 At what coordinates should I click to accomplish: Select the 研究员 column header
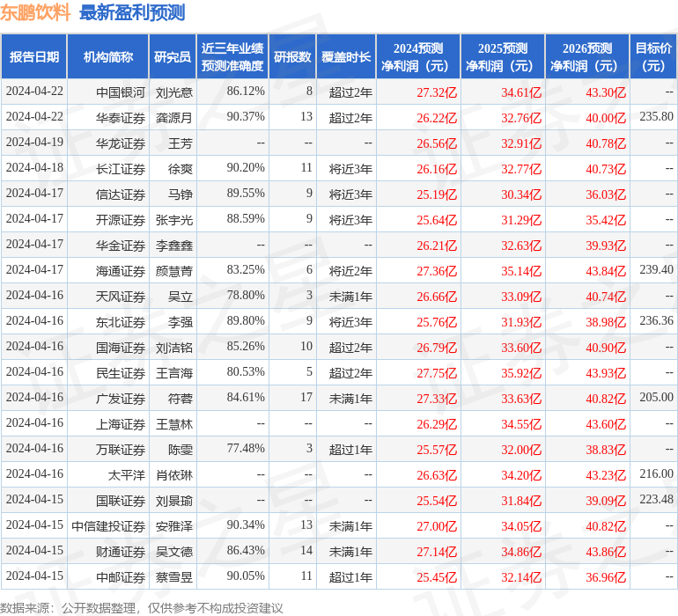[x=173, y=56]
